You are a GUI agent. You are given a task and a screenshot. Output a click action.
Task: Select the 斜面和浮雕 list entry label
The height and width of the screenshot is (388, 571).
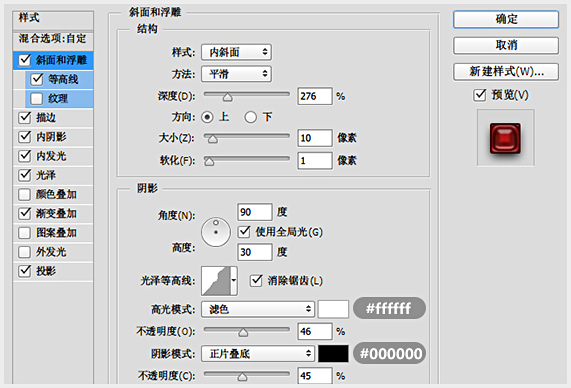pyautogui.click(x=61, y=60)
